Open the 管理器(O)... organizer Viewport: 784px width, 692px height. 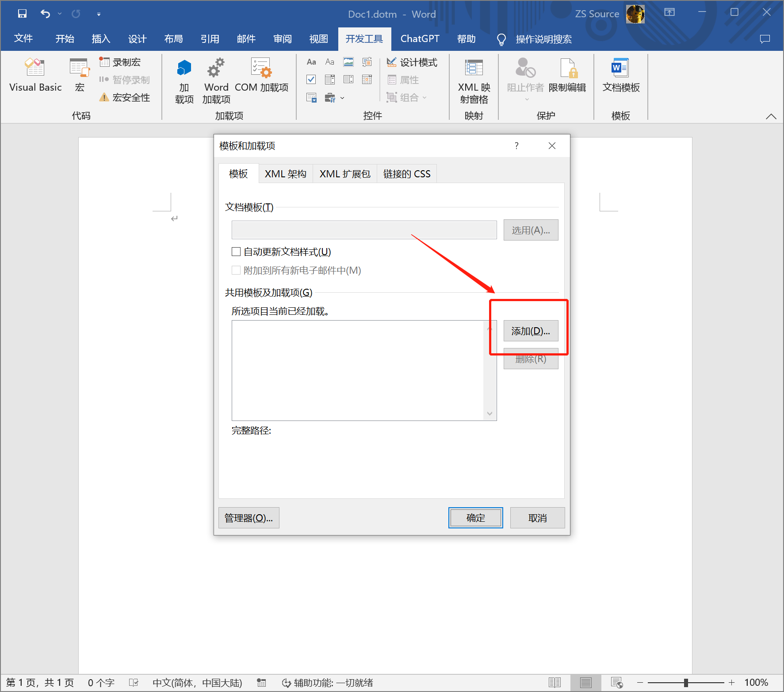pyautogui.click(x=249, y=518)
